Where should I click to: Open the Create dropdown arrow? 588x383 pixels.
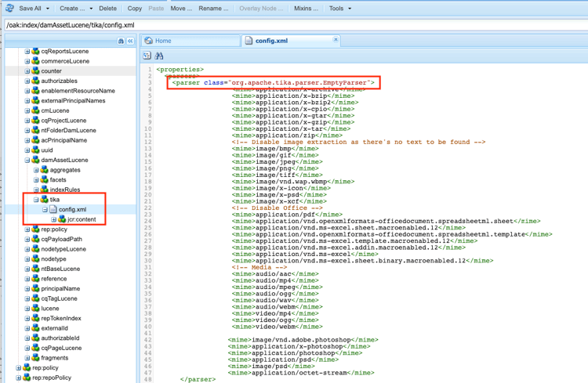tap(90, 9)
